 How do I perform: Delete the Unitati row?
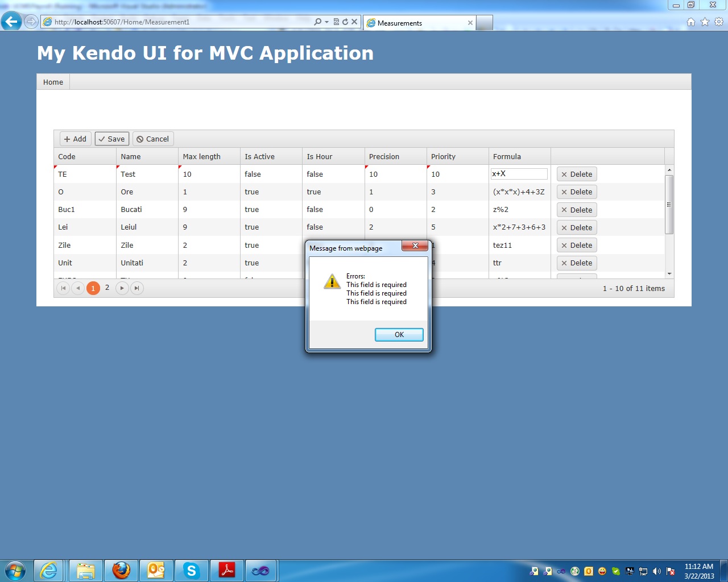pos(577,263)
